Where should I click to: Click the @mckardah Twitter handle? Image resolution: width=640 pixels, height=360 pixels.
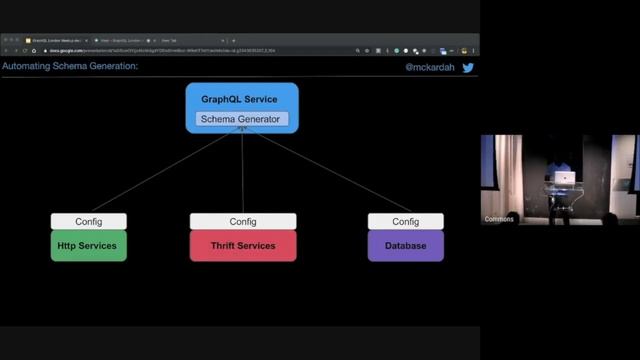click(430, 68)
